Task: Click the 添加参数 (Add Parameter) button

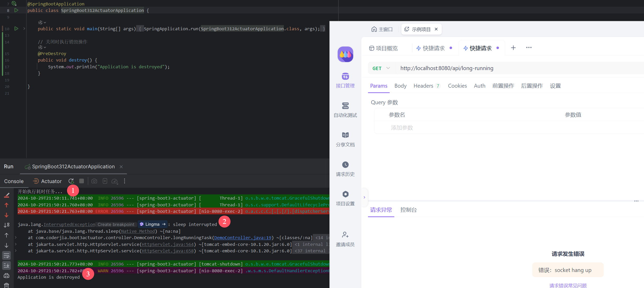Action: 401,127
